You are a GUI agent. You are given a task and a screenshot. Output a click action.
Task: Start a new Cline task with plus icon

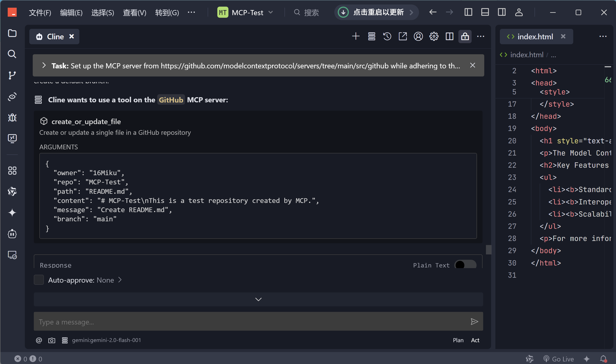pos(356,37)
